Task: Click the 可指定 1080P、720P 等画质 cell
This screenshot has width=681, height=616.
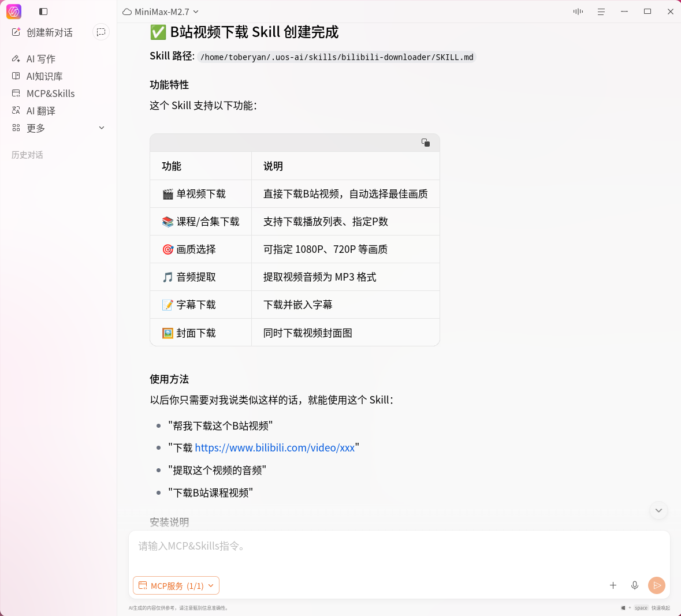Action: pyautogui.click(x=346, y=249)
